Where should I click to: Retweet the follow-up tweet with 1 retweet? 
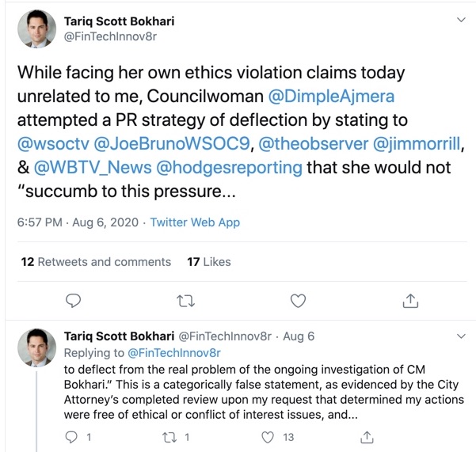point(170,436)
